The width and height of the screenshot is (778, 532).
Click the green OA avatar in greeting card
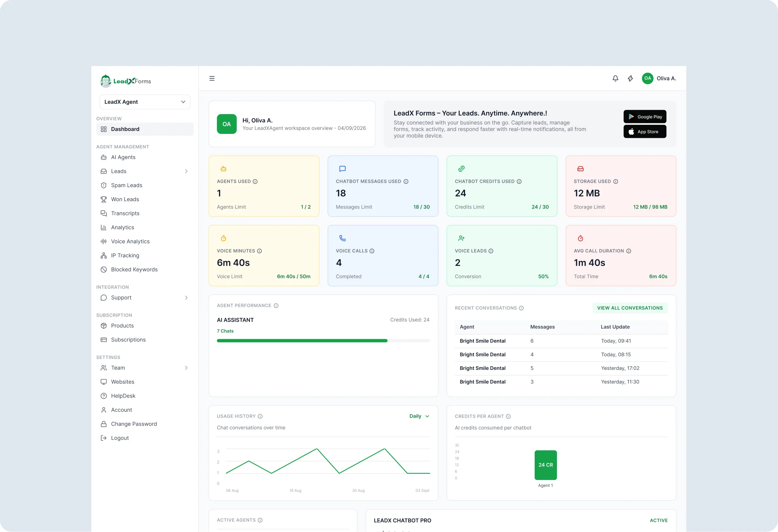coord(227,124)
